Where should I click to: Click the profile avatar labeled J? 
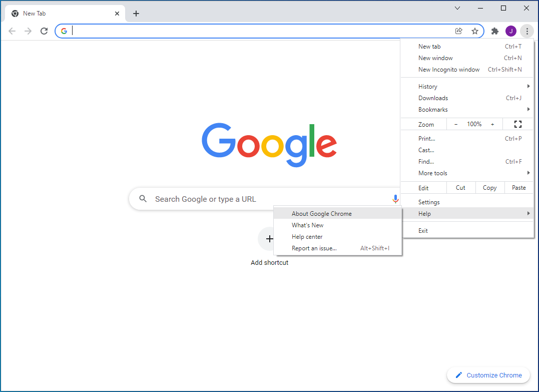pos(511,31)
